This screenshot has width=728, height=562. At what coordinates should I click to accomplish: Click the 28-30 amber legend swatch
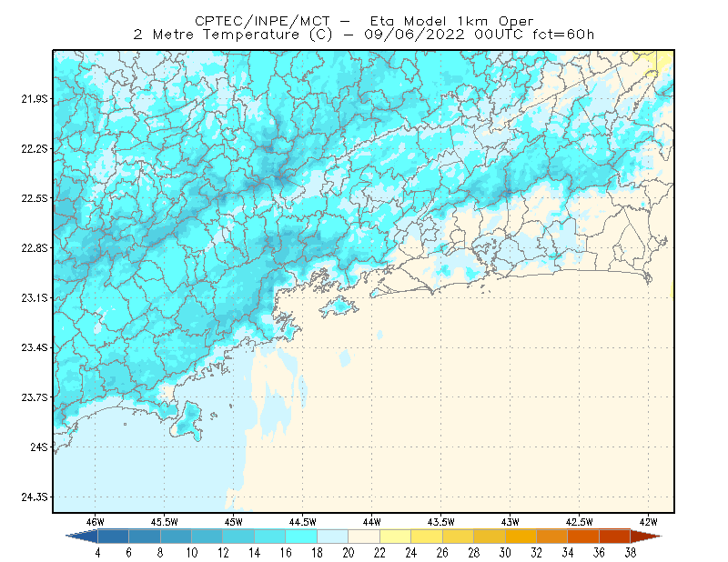point(490,537)
